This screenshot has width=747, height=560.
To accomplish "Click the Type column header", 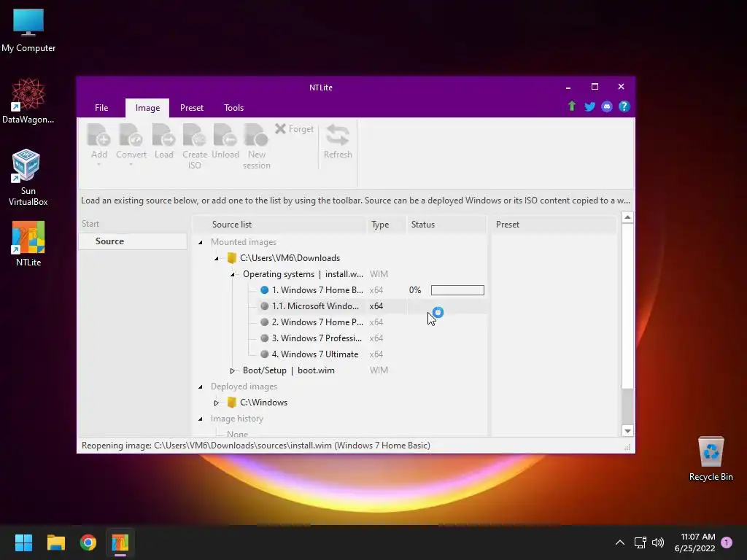I will pos(387,225).
